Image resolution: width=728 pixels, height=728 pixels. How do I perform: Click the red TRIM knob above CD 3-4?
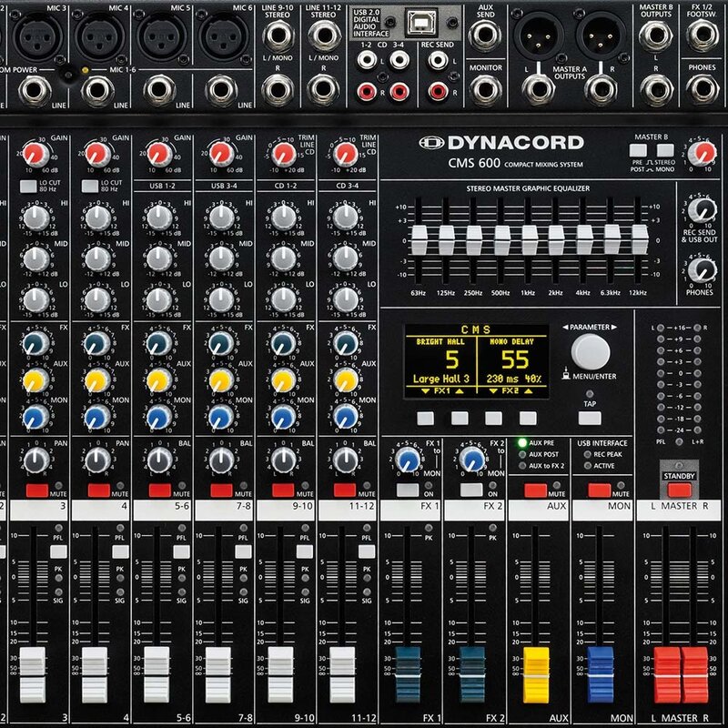coord(343,152)
